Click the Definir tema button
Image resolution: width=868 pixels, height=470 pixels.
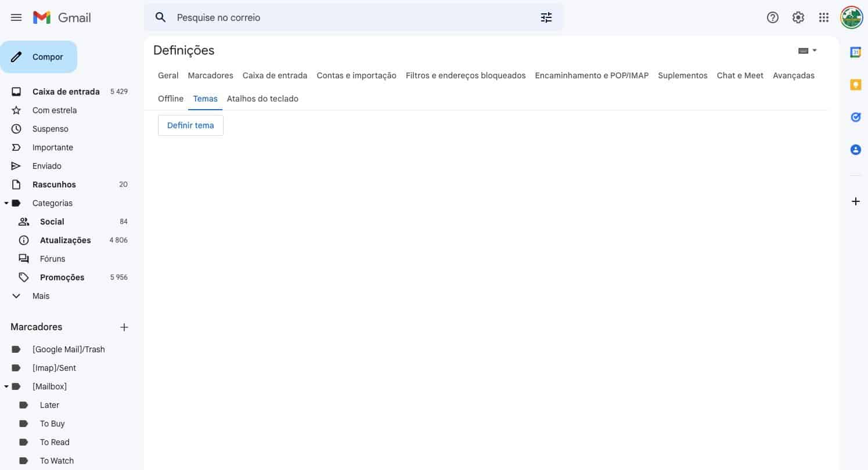[x=190, y=125]
